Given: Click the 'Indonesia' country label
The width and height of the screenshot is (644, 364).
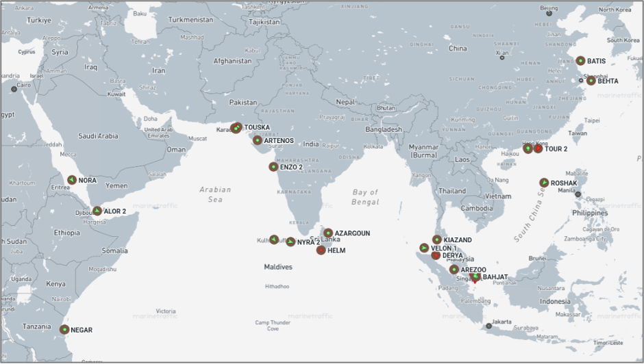Looking at the screenshot, I should pos(555,301).
